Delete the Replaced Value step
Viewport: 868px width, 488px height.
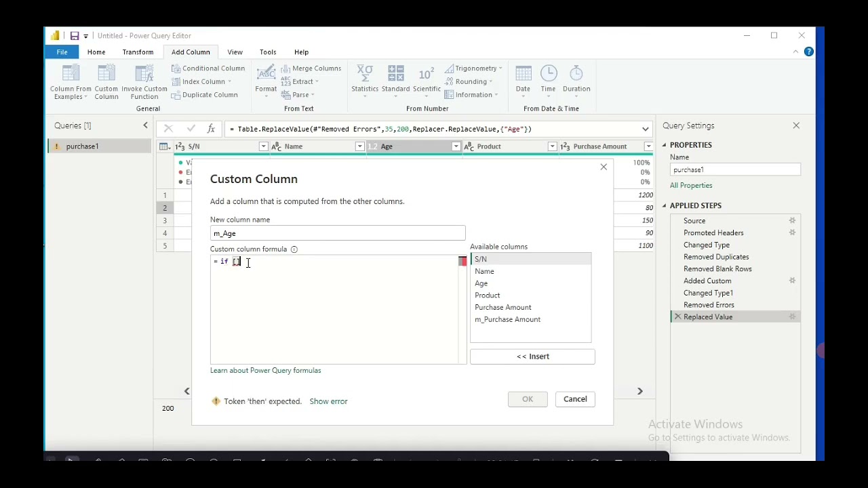(x=677, y=317)
